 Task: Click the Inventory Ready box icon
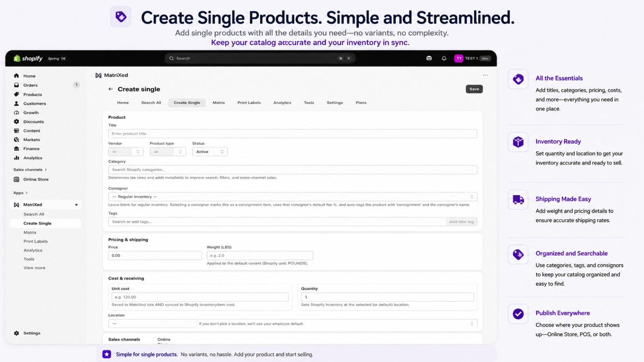[518, 142]
